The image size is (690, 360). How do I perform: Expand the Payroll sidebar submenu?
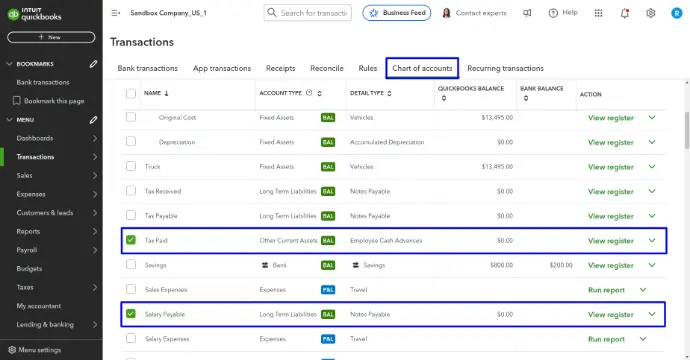(x=95, y=250)
